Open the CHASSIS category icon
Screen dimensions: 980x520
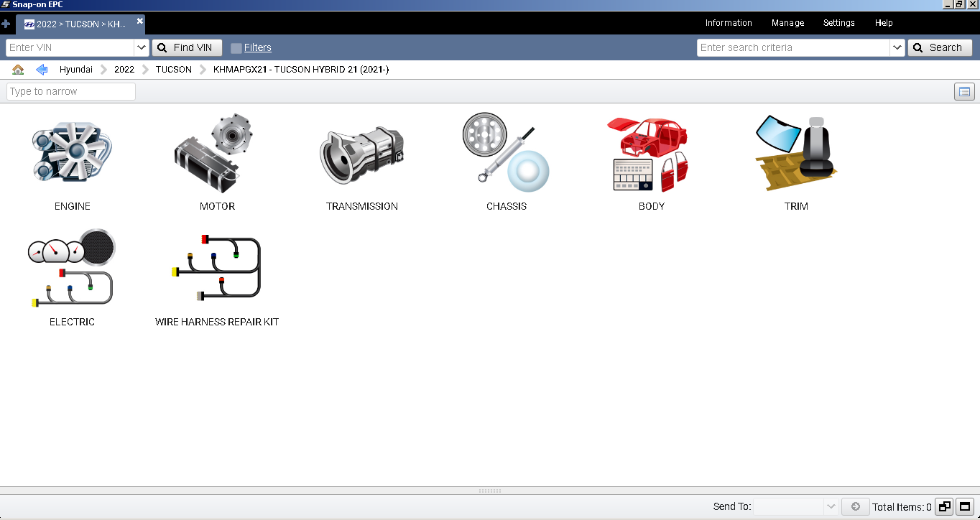[x=506, y=152]
